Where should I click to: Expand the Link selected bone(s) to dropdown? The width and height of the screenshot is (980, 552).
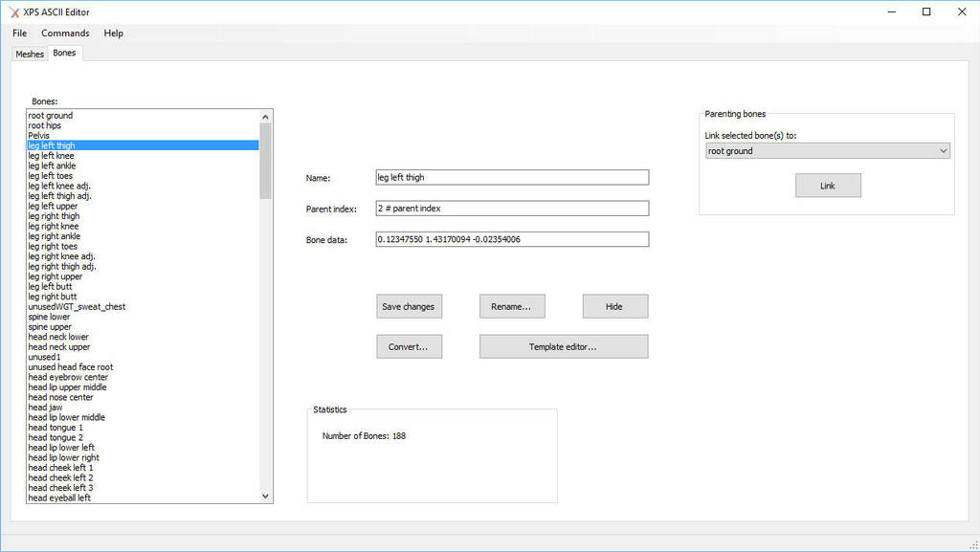[828, 150]
